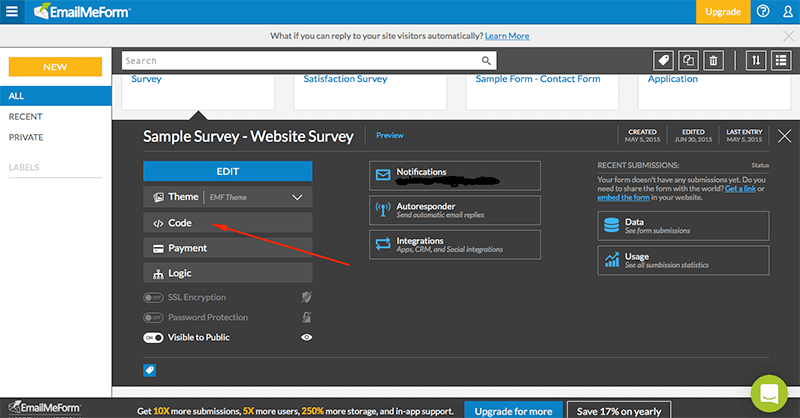Open Sample Form - Contact Form card

542,92
